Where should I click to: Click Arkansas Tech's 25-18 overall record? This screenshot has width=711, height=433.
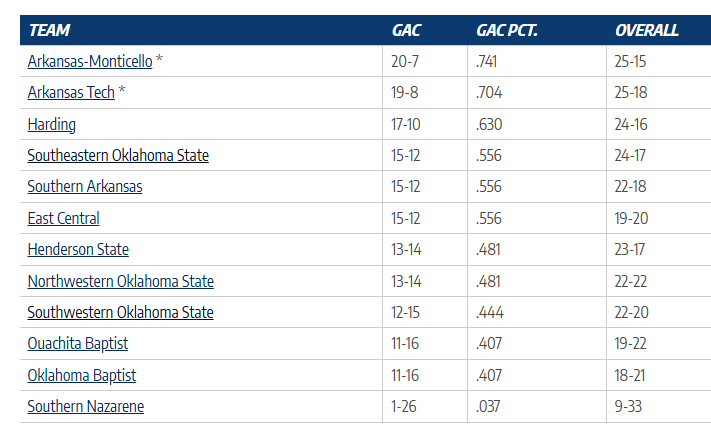[x=632, y=93]
